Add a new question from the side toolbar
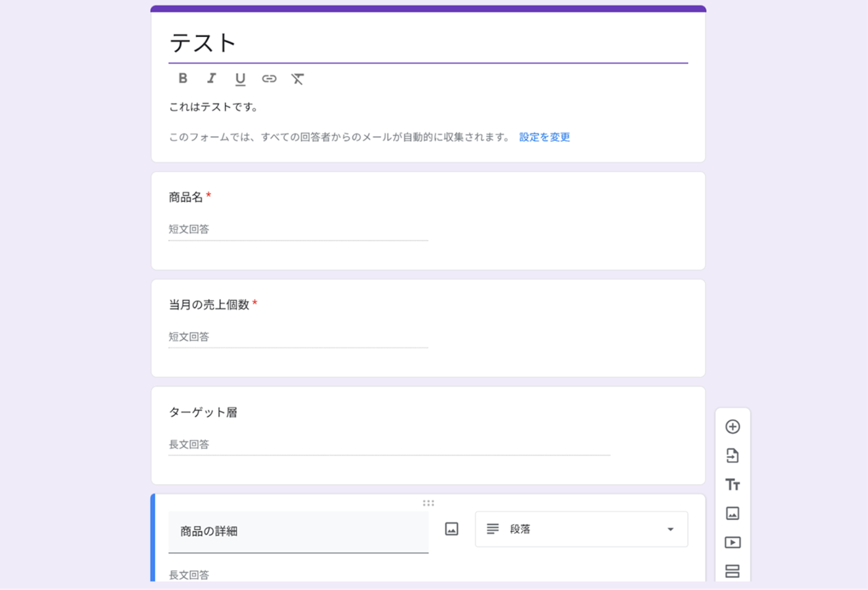Screen dimensions: 868x590 732,427
